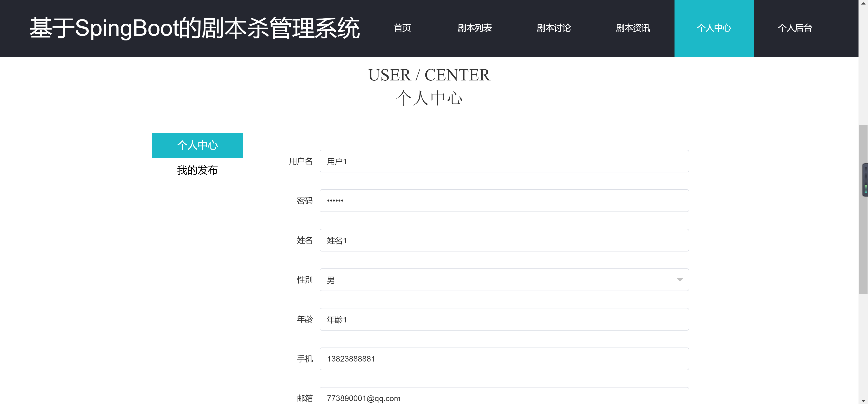Open the highlighted 个人中心 navigation item
Image resolution: width=868 pixels, height=404 pixels.
coord(714,28)
